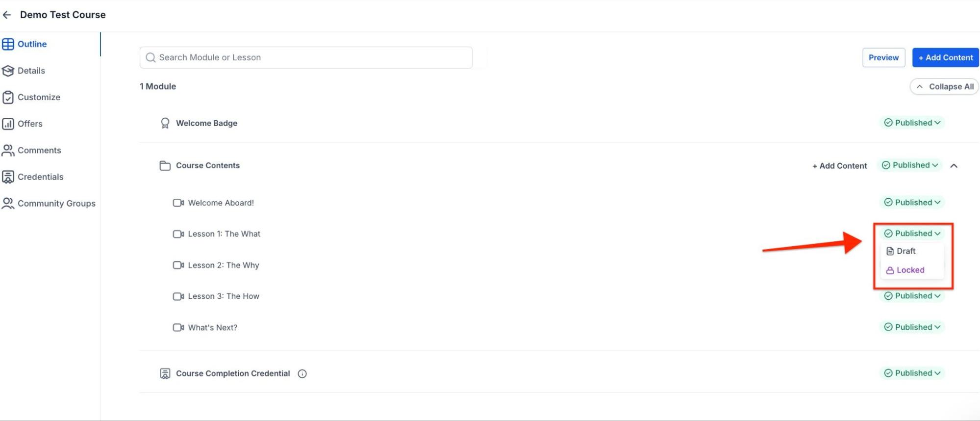The width and height of the screenshot is (980, 421).
Task: Open Published dropdown for What's Next? lesson
Action: (x=912, y=327)
